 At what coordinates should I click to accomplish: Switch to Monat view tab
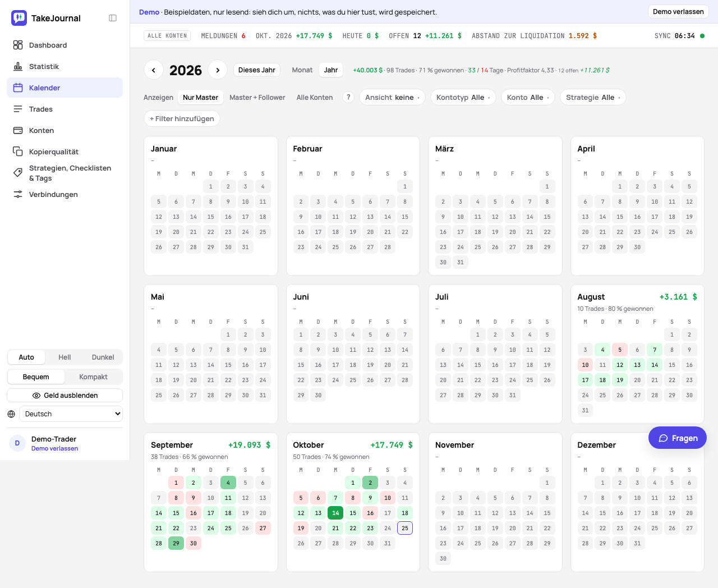tap(302, 70)
